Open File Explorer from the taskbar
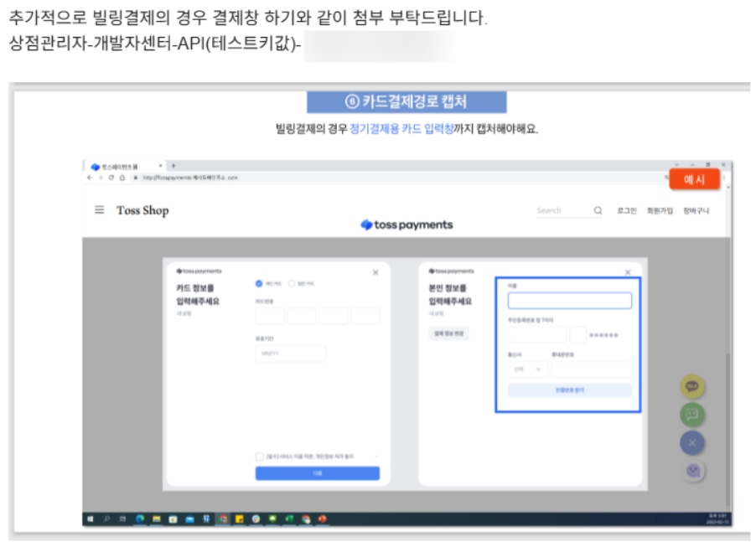 coord(156,519)
